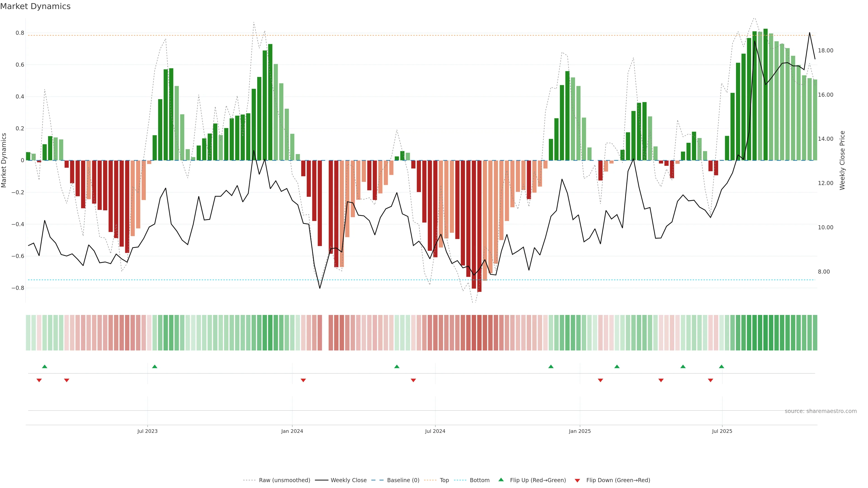868x488 pixels.
Task: Click the 18.00 price tick label
Action: pyautogui.click(x=825, y=51)
